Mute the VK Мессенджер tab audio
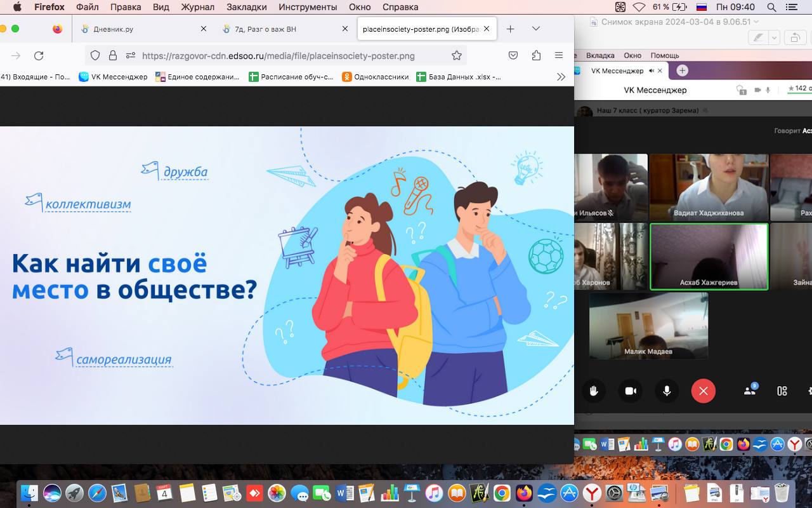The height and width of the screenshot is (508, 812). pyautogui.click(x=650, y=70)
